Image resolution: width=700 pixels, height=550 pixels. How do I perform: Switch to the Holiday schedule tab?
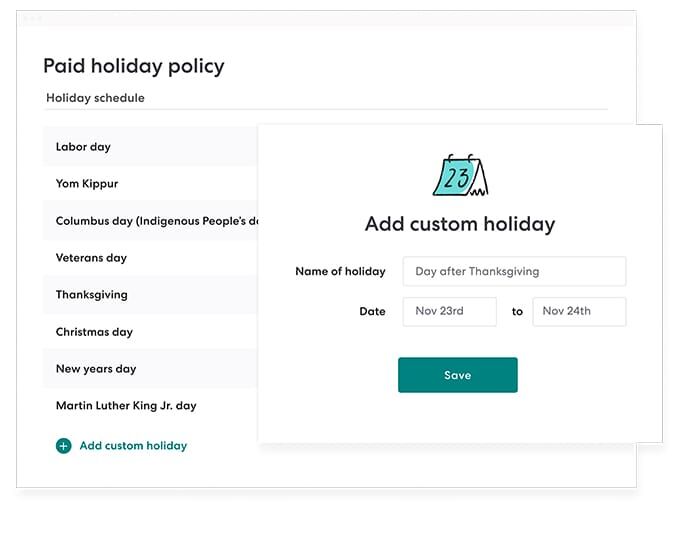[95, 98]
